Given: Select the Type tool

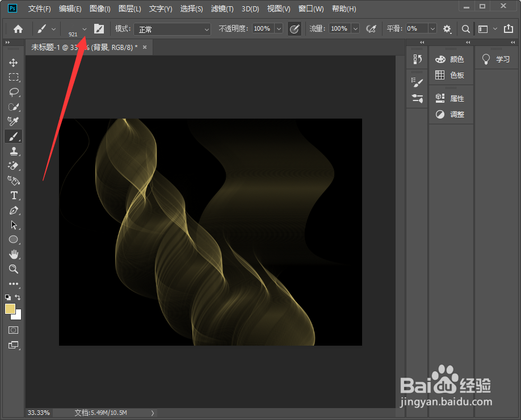Looking at the screenshot, I should pos(13,195).
